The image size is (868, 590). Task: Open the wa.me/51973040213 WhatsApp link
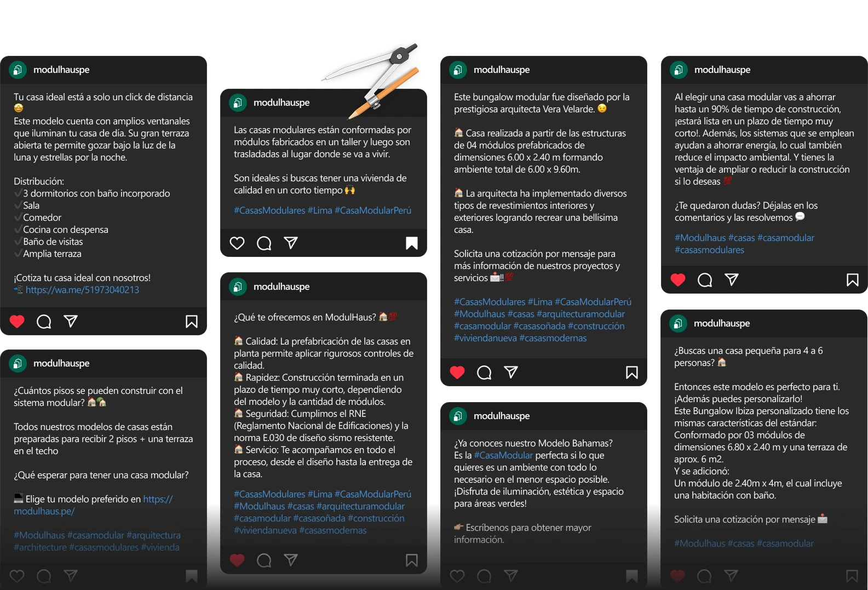coord(82,290)
